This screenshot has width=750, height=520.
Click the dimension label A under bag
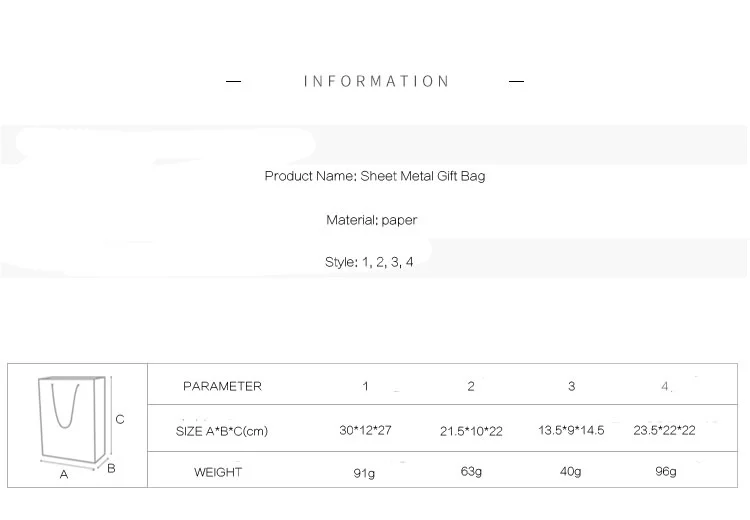[x=64, y=475]
